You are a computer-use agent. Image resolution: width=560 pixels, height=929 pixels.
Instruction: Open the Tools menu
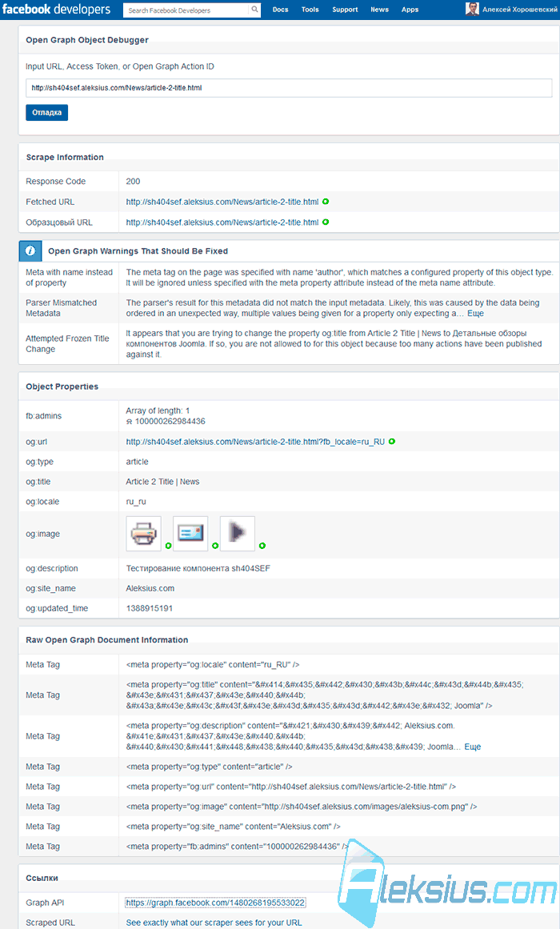[310, 10]
